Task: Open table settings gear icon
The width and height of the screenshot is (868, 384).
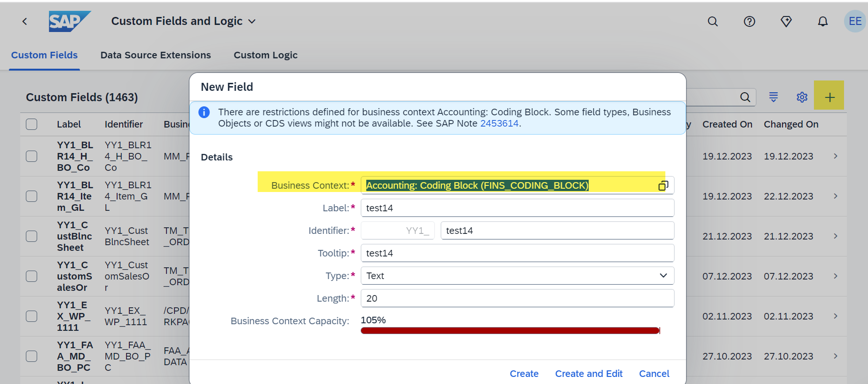Action: click(x=802, y=97)
